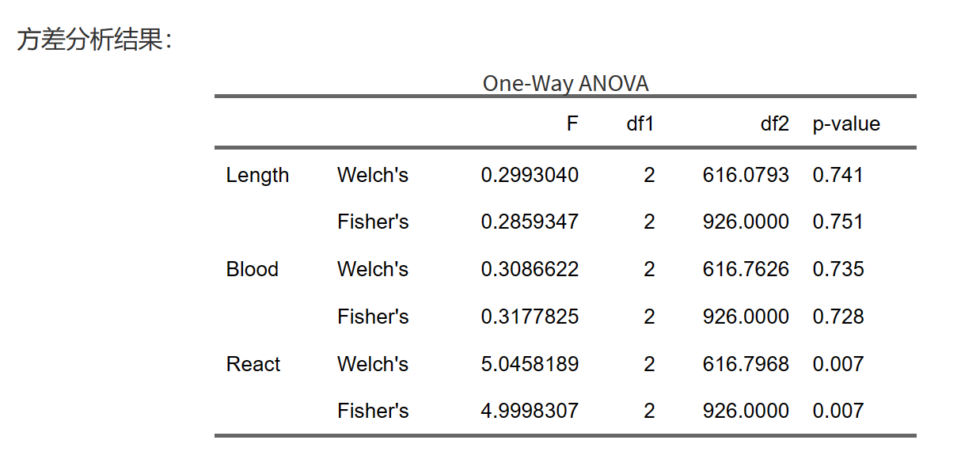The height and width of the screenshot is (459, 980).
Task: Select the Blood row label
Action: [x=253, y=269]
